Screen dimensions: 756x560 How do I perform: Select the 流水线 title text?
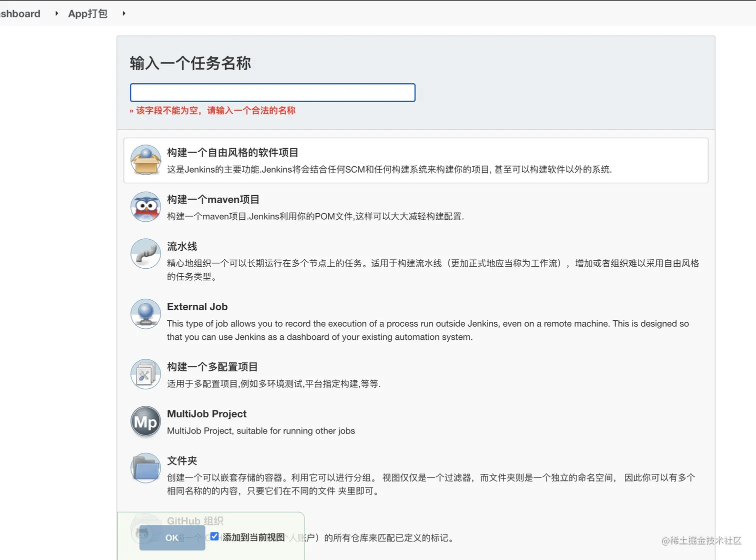182,246
